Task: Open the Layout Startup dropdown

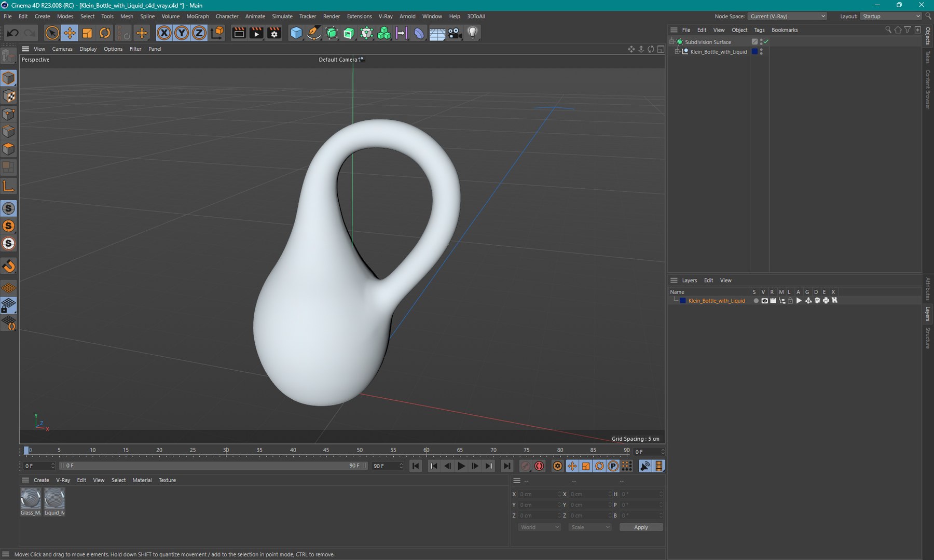Action: (891, 17)
